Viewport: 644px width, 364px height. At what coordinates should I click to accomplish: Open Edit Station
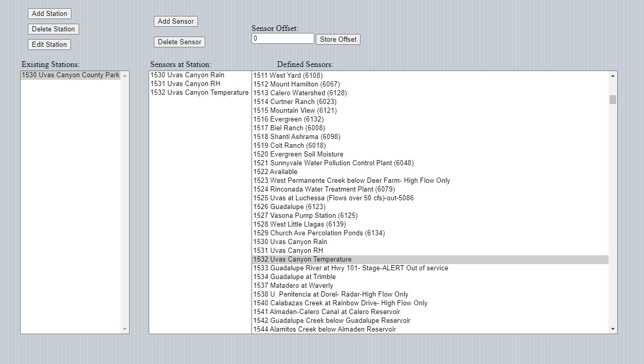click(49, 45)
